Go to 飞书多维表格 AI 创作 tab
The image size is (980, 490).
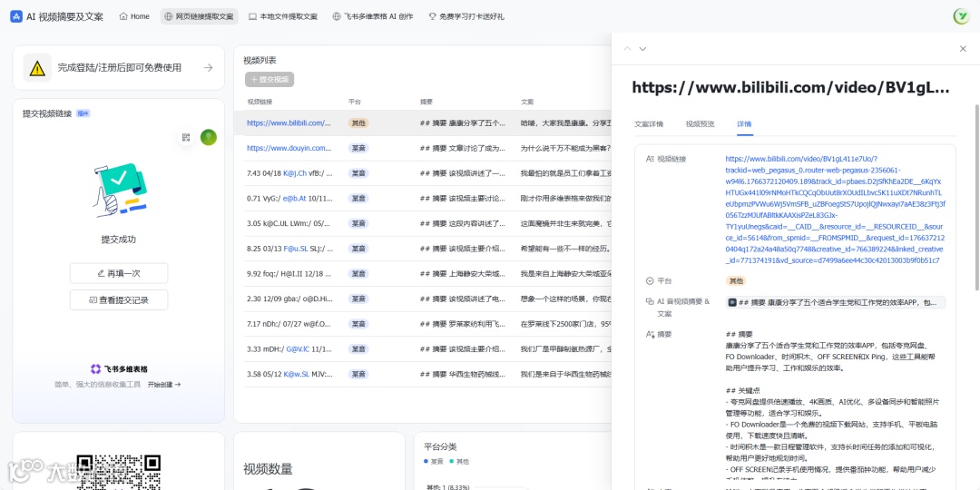pyautogui.click(x=373, y=16)
